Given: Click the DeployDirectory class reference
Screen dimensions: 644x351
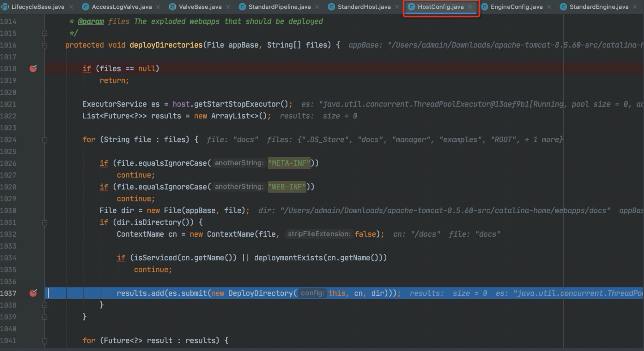Looking at the screenshot, I should (261, 293).
